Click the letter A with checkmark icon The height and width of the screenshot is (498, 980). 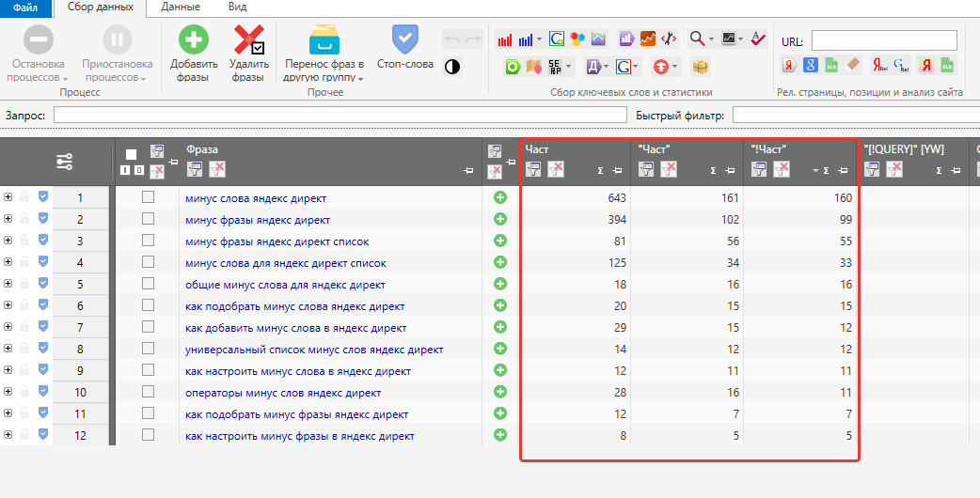[x=757, y=39]
